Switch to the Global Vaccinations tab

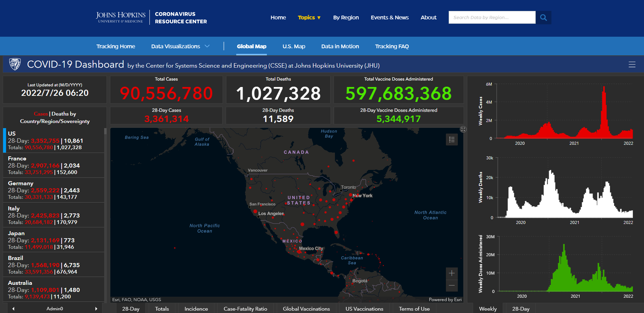click(306, 309)
